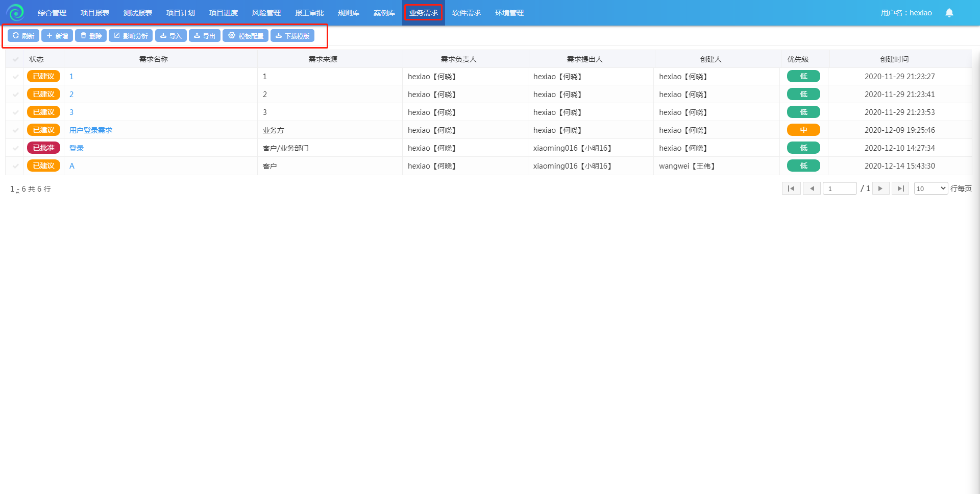Check the row for 用户登录需求
The image size is (980, 494).
click(x=15, y=130)
